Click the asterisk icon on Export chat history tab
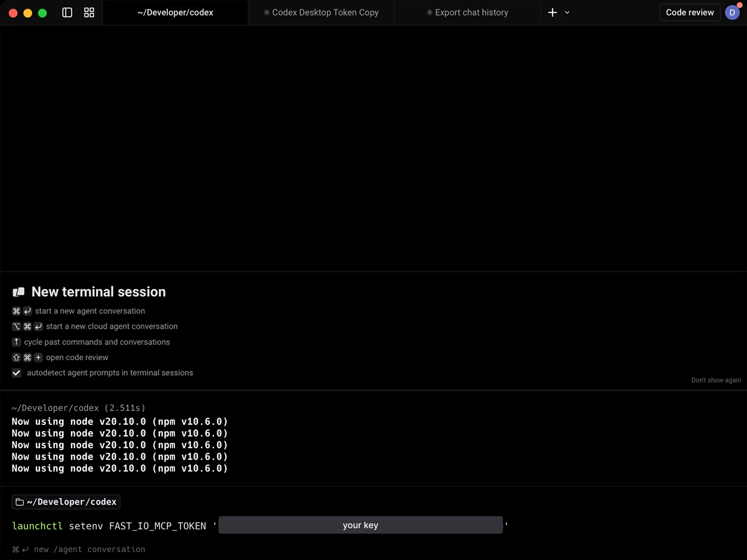 click(429, 12)
